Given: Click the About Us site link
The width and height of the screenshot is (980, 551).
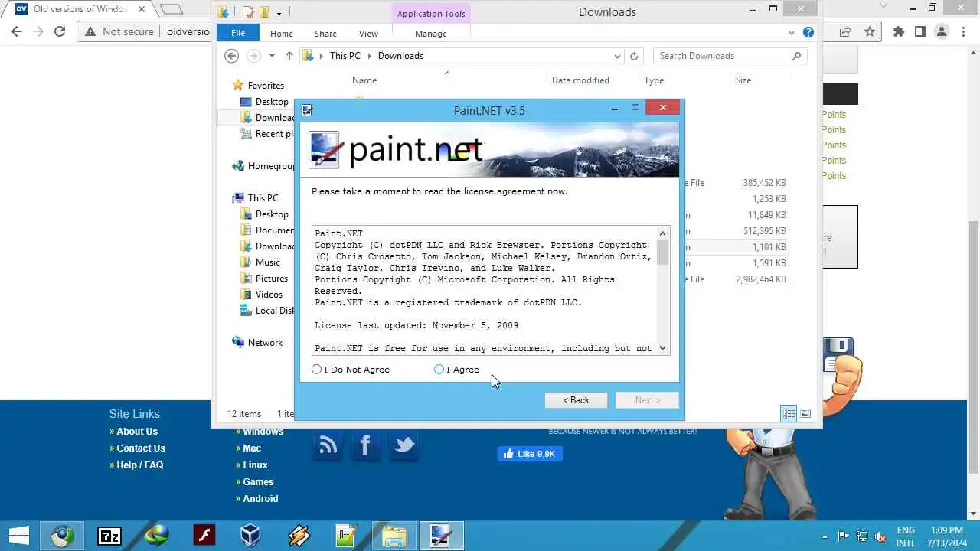Looking at the screenshot, I should 137,432.
